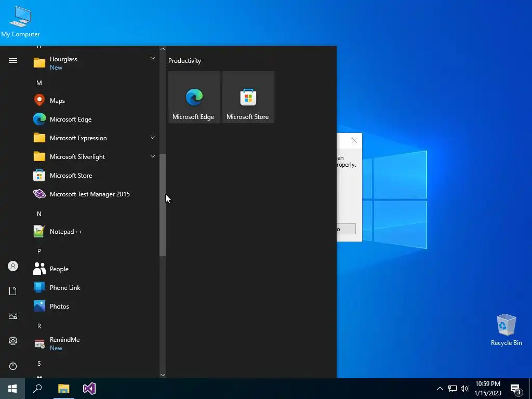Open the clock and date flyout
The image size is (532, 399).
point(487,389)
